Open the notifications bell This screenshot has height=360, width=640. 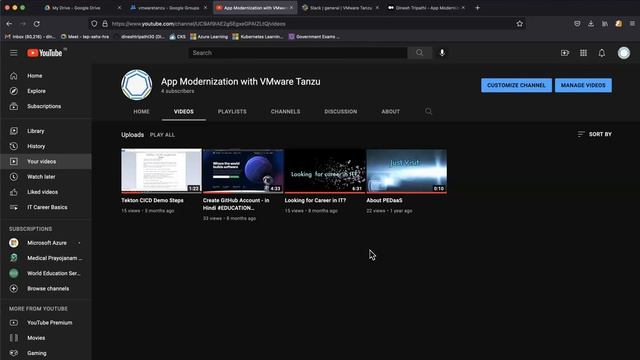point(602,53)
